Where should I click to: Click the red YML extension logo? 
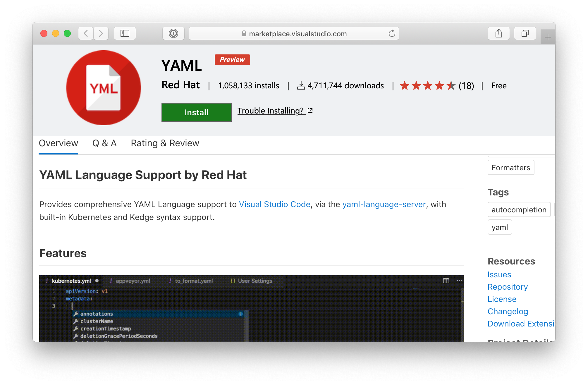pos(104,88)
